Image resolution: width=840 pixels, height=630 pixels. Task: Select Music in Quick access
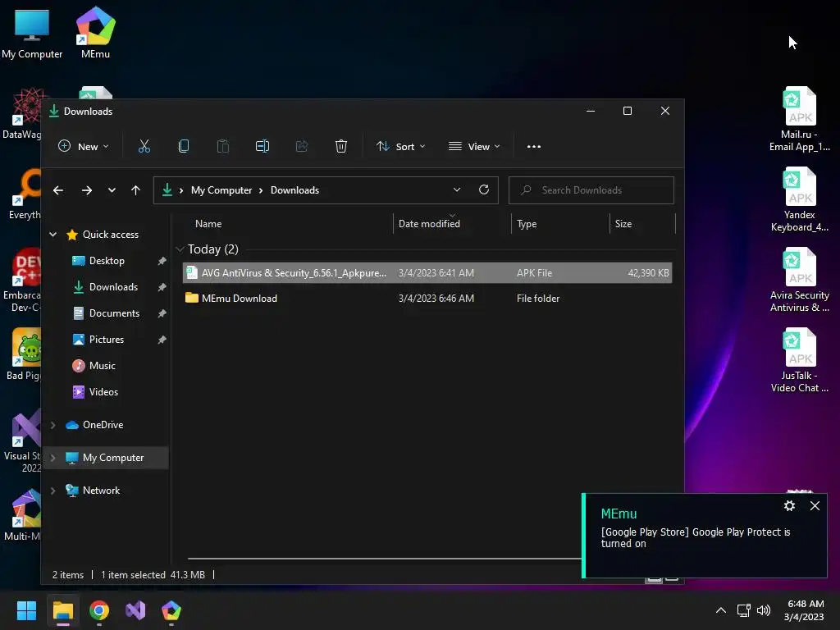pyautogui.click(x=102, y=366)
